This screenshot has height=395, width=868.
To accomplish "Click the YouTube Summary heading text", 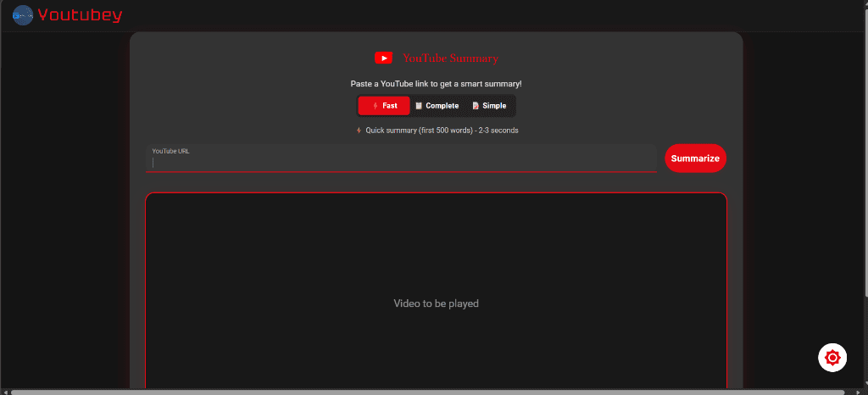I will pyautogui.click(x=450, y=58).
